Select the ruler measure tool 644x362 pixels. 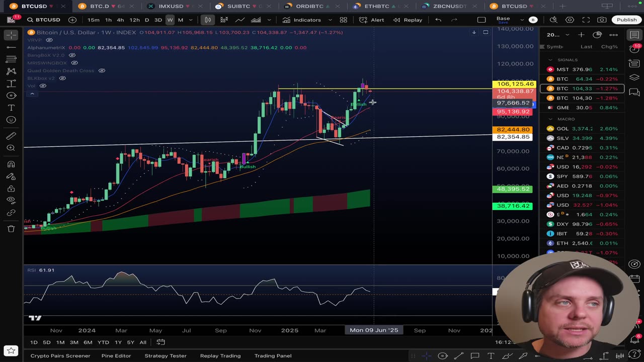[11, 136]
